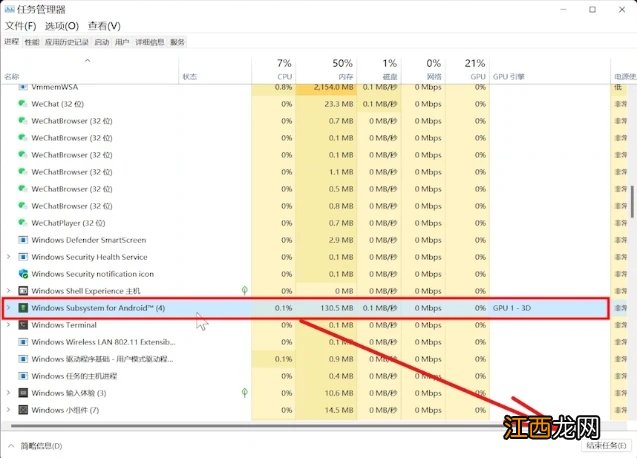Click the Windows 小组件 (7) icon
Viewport: 637px width, 458px height.
[23, 410]
